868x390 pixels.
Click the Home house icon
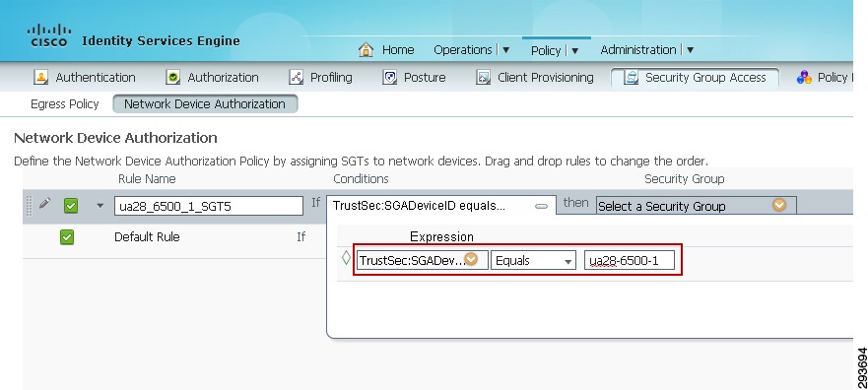click(366, 49)
